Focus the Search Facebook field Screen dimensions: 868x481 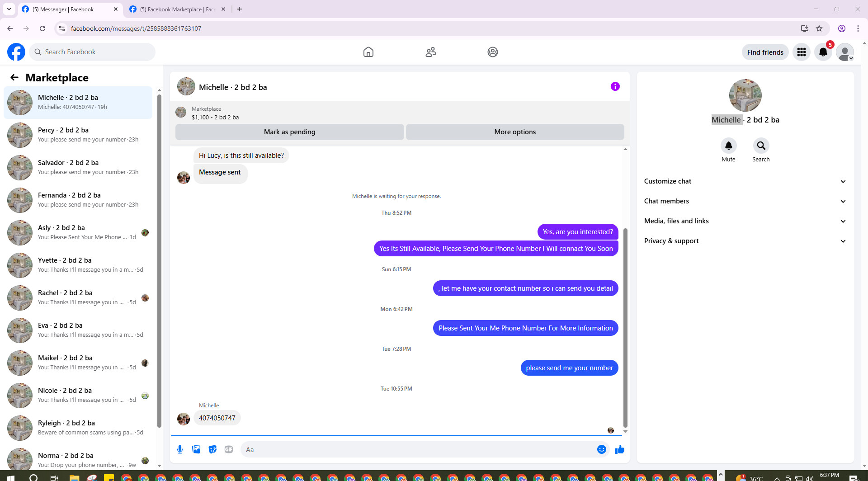[x=93, y=52]
